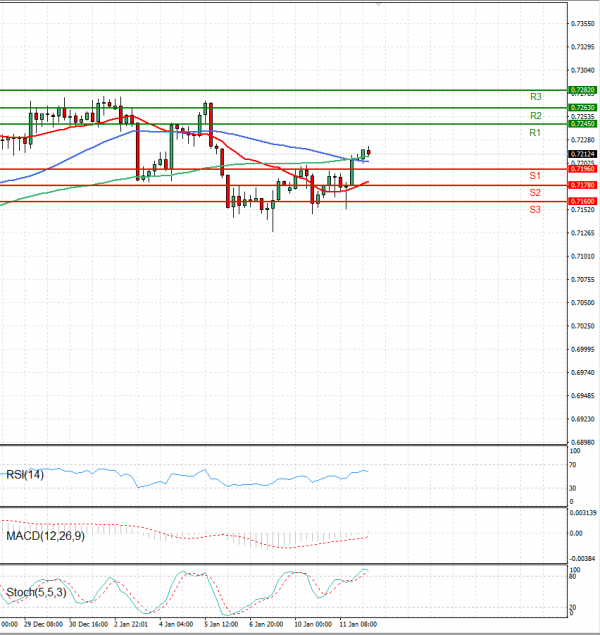Viewport: 600px width, 635px height.
Task: Click the 0.71265 price axis value
Action: coord(583,233)
